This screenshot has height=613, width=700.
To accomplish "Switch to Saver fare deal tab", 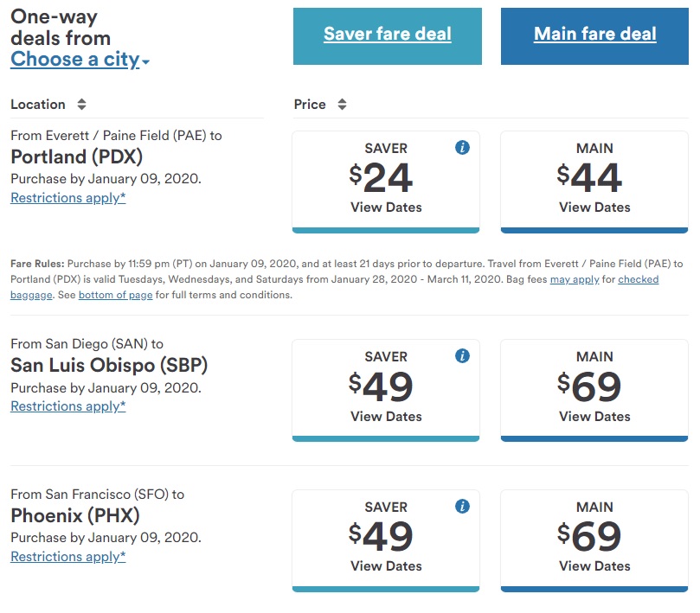I will [387, 35].
